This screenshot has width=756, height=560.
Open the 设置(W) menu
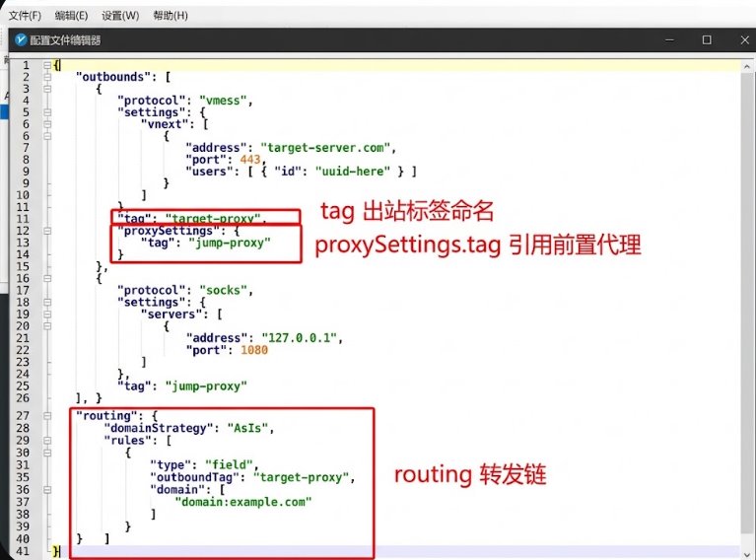120,16
